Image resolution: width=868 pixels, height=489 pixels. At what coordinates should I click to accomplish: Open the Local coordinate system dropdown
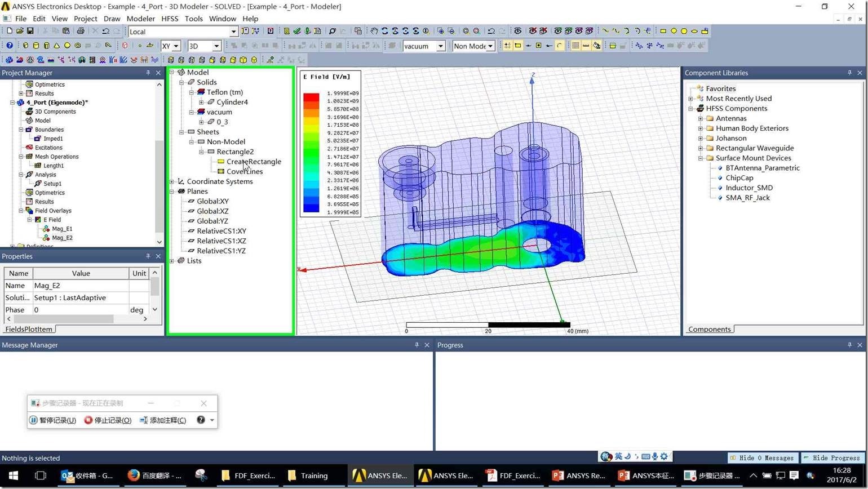coord(233,32)
